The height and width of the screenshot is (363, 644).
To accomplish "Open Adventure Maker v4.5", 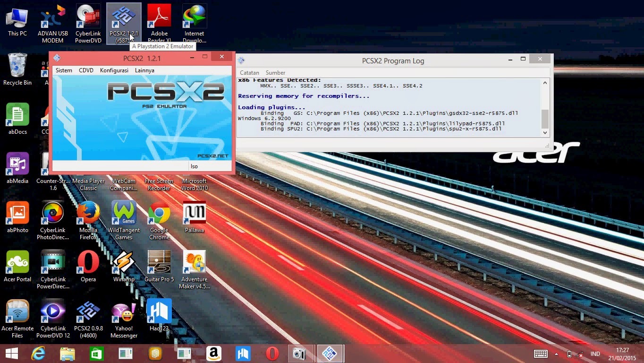I will (x=195, y=262).
